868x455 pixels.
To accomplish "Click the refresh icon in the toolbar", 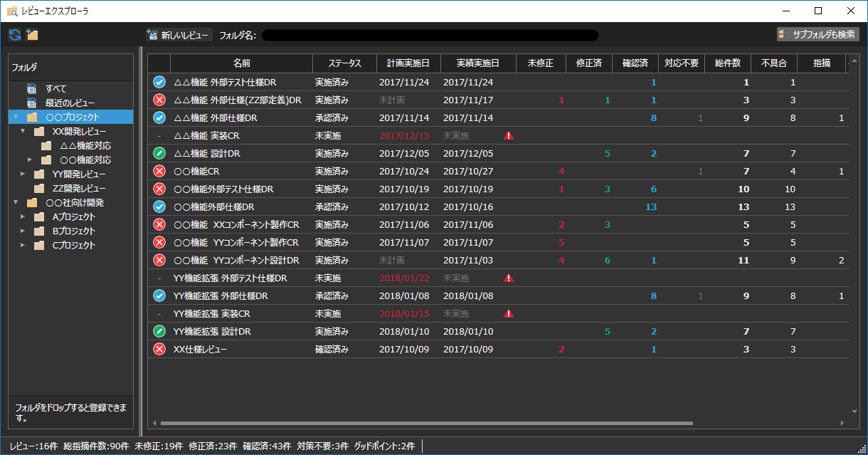I will point(13,34).
